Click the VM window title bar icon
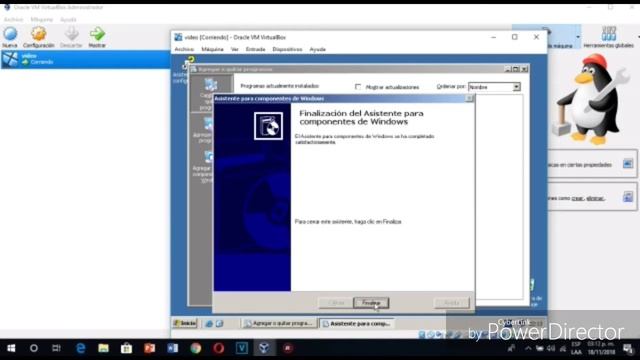 click(x=178, y=37)
